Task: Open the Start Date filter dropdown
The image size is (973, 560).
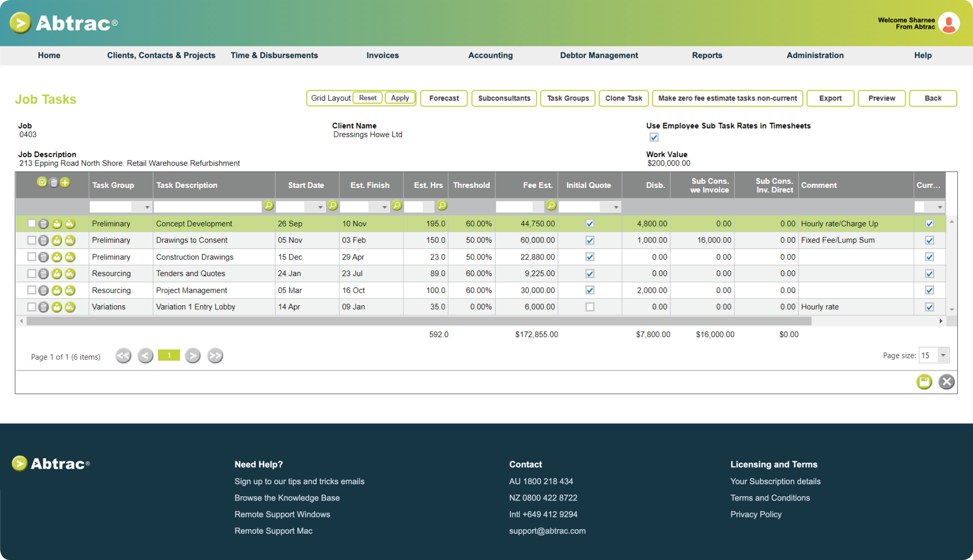Action: tap(320, 207)
